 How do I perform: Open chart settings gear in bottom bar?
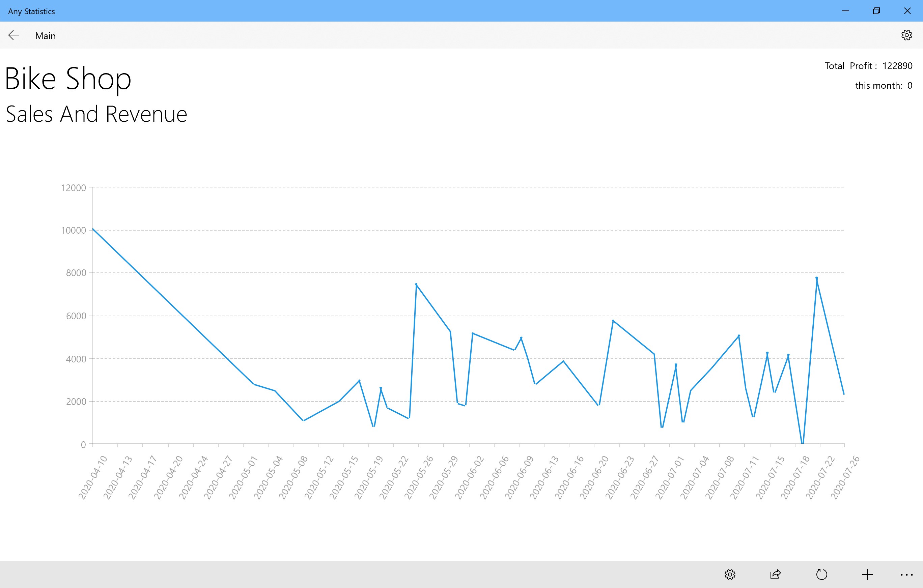point(730,574)
